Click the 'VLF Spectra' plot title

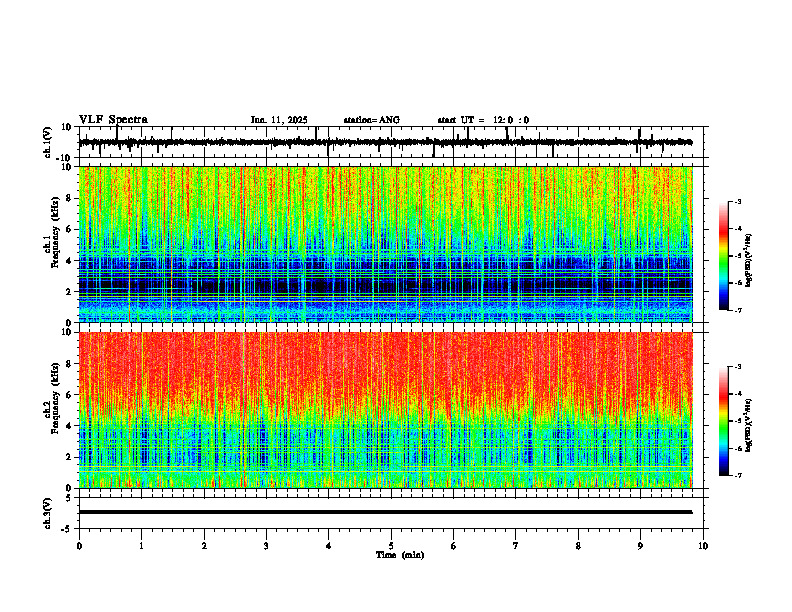tap(113, 120)
